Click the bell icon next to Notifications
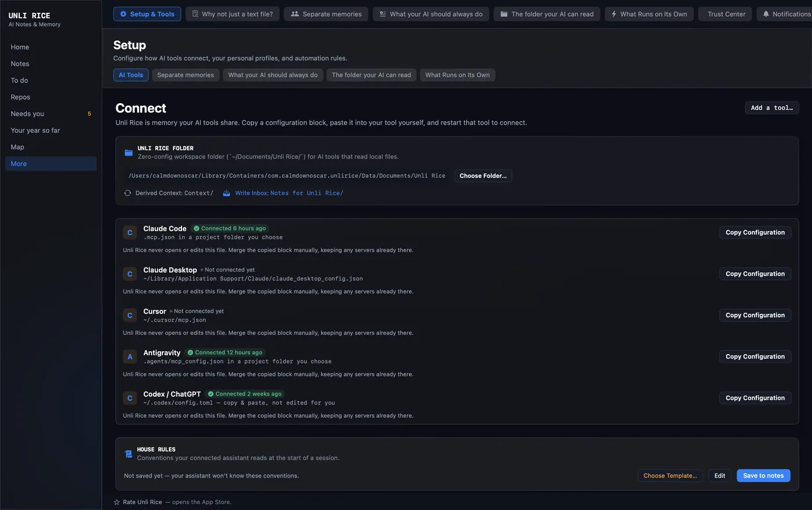The image size is (812, 510). (x=766, y=14)
